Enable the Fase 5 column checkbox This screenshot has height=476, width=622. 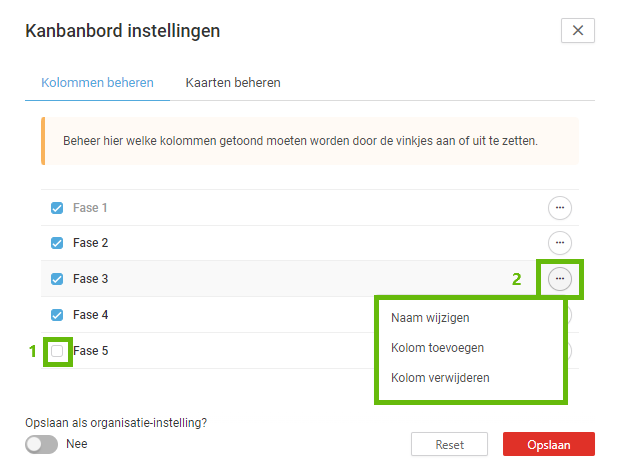(57, 351)
